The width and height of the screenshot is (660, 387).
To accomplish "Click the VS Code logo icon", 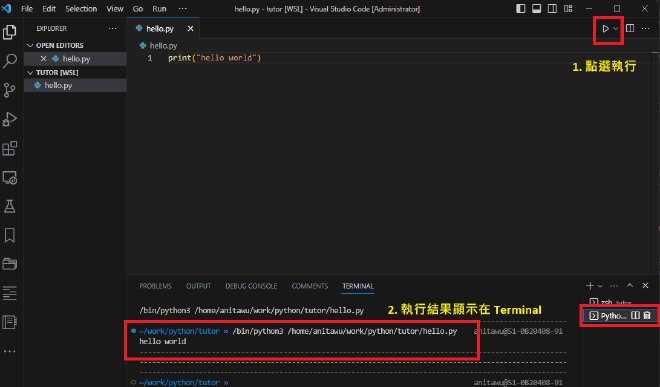I will pyautogui.click(x=6, y=8).
